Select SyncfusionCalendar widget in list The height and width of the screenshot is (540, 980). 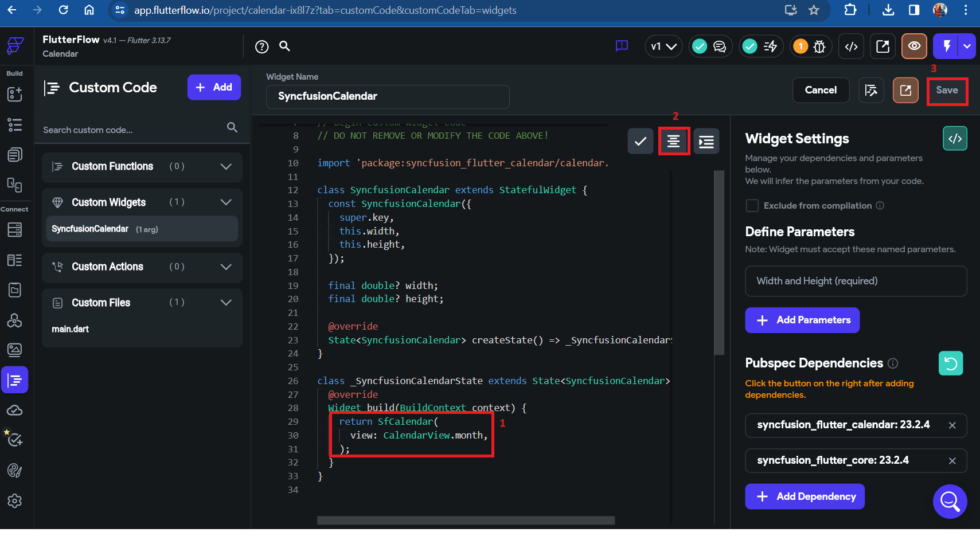pos(142,229)
